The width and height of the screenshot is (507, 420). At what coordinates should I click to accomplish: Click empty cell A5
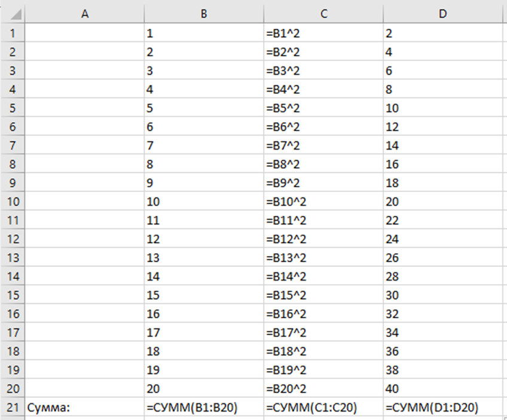(x=84, y=108)
